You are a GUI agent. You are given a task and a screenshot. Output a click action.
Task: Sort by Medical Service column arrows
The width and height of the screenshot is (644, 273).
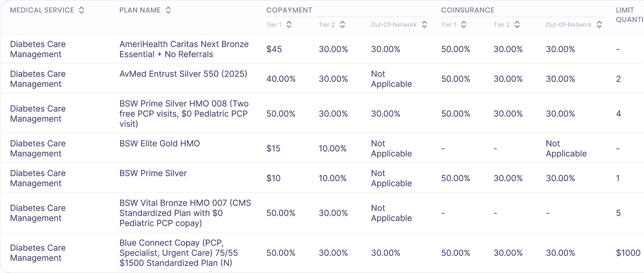(81, 10)
